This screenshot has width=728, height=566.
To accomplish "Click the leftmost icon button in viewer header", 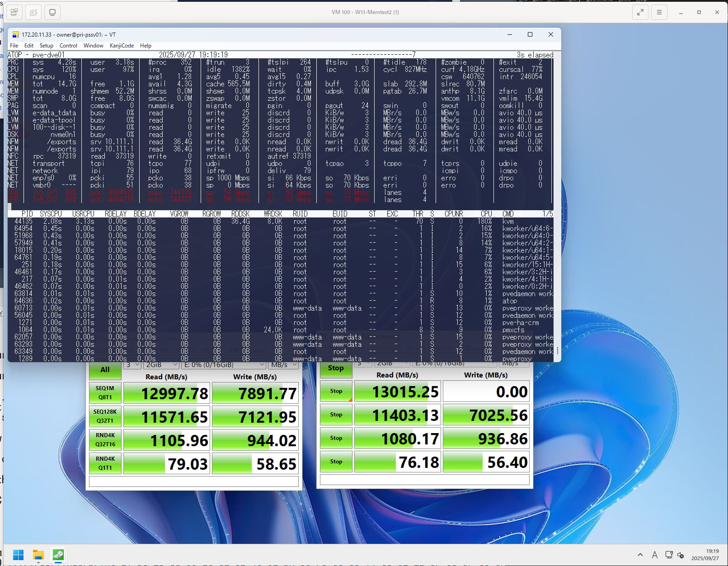I will pyautogui.click(x=14, y=12).
